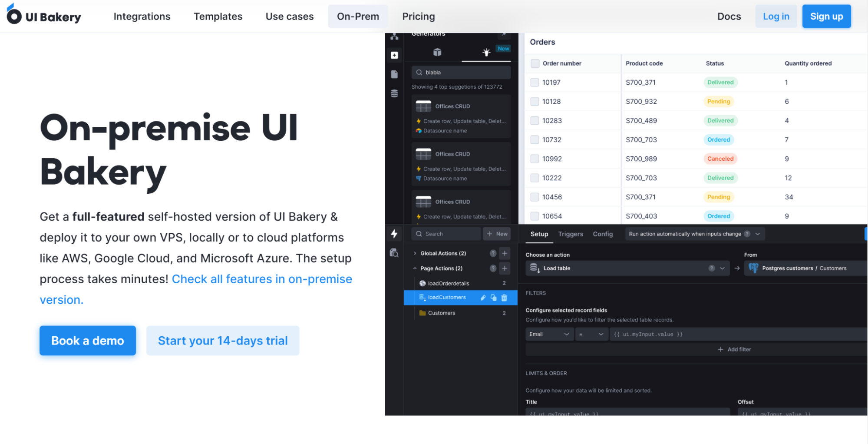The image size is (868, 444).
Task: Open the on-premise features link
Action: (x=262, y=278)
